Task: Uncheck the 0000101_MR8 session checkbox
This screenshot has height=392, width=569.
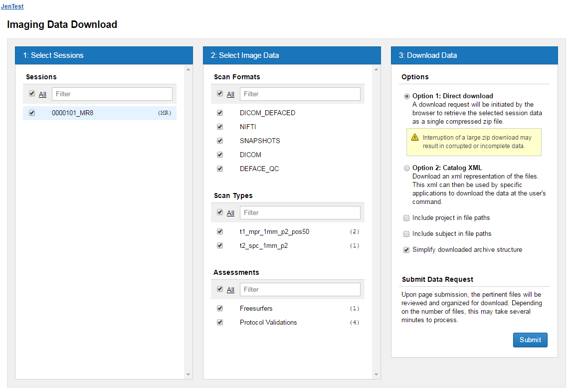Action: point(32,113)
